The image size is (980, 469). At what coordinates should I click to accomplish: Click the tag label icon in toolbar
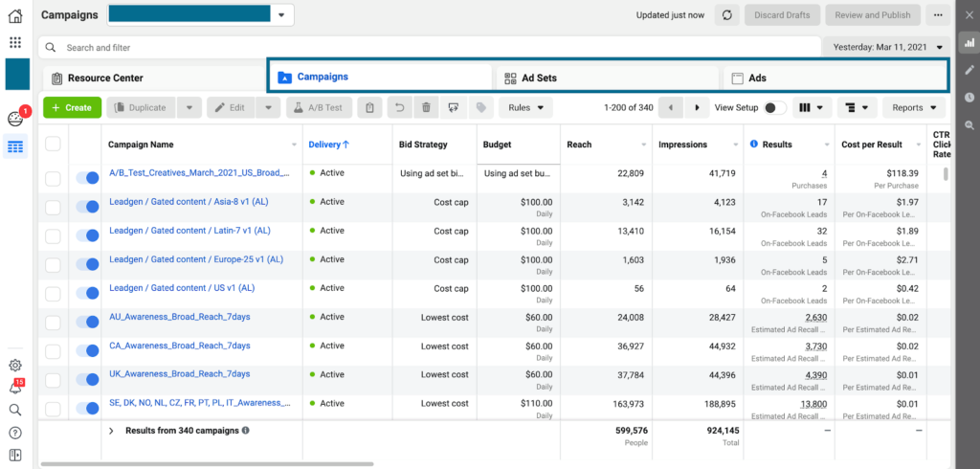pyautogui.click(x=481, y=108)
